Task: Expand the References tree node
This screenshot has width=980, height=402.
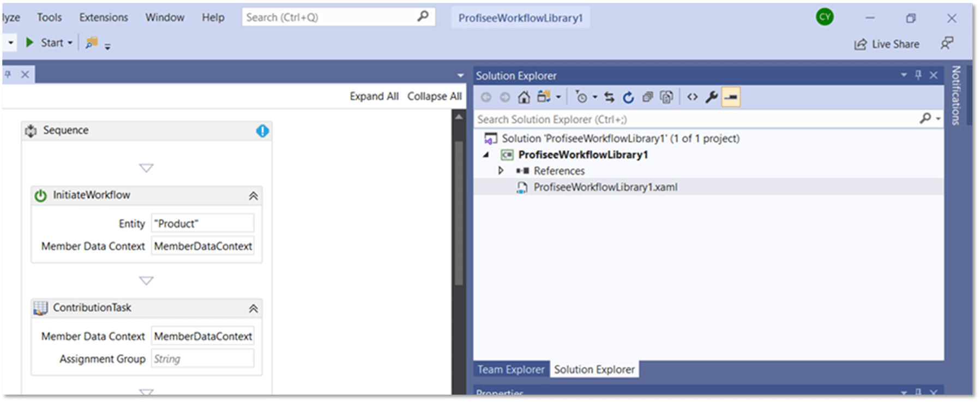Action: click(501, 171)
